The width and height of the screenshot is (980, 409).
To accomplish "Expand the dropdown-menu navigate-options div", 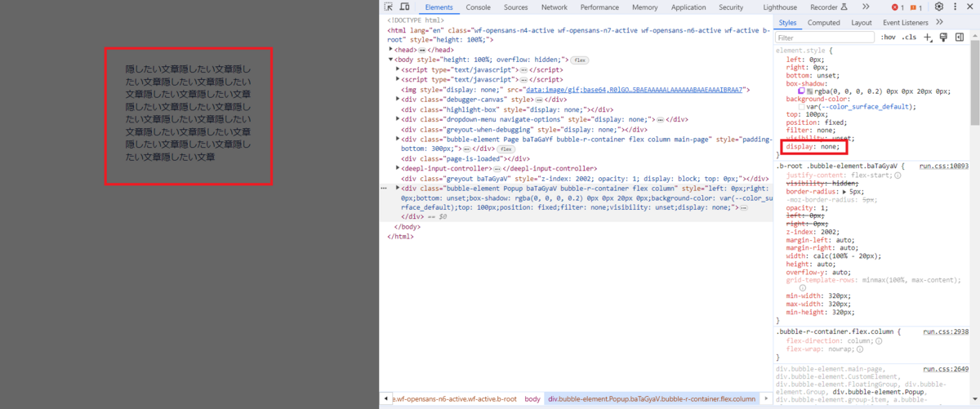I will click(398, 119).
